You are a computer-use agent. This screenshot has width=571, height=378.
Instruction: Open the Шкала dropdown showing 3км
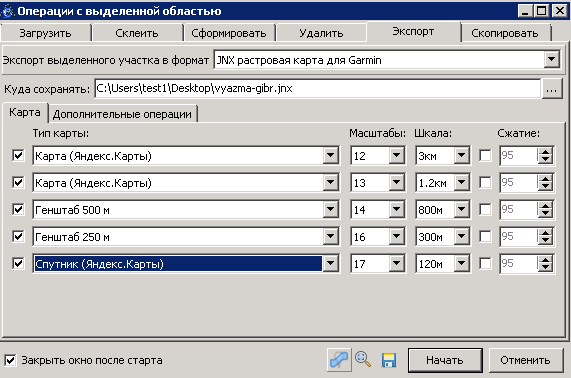click(x=461, y=155)
